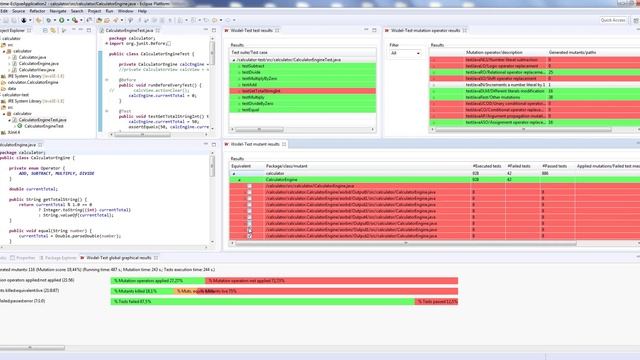The width and height of the screenshot is (640, 360).
Task: Close the Wodel-Test test results view
Action: (x=277, y=30)
